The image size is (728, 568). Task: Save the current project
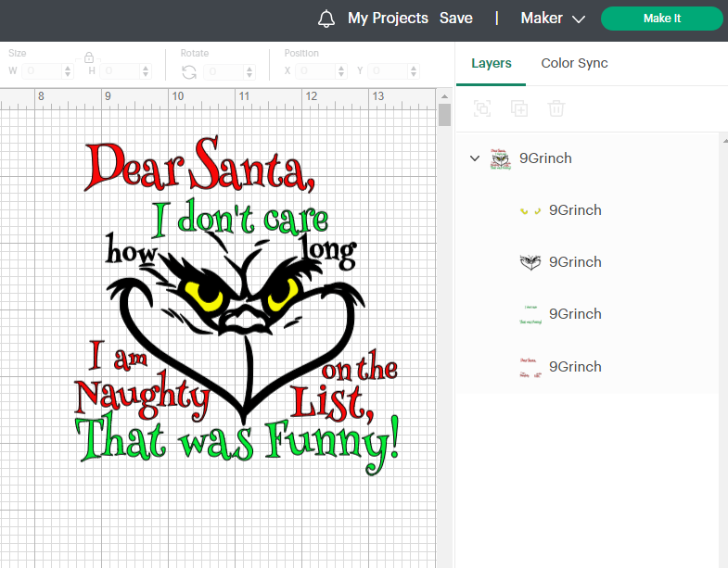456,19
